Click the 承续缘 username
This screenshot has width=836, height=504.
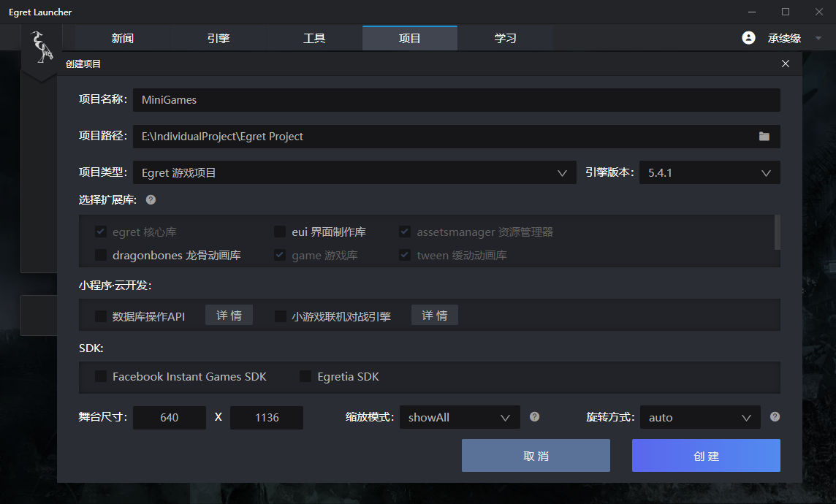coord(784,39)
